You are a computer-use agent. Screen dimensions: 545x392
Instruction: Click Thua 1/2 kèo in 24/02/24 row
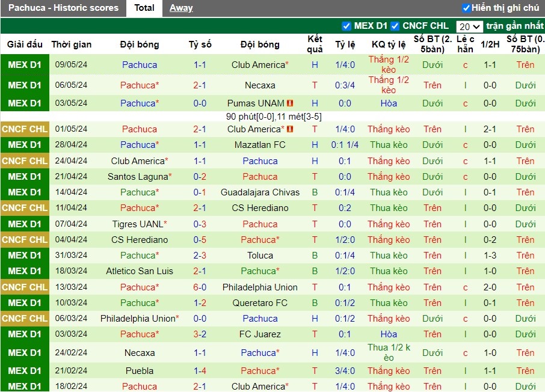[x=389, y=352]
